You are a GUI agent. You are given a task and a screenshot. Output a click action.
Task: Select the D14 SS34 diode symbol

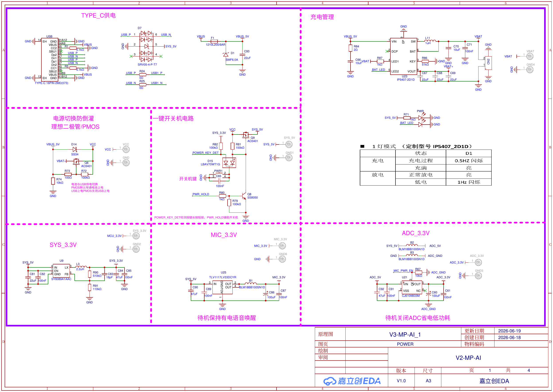[x=75, y=150]
